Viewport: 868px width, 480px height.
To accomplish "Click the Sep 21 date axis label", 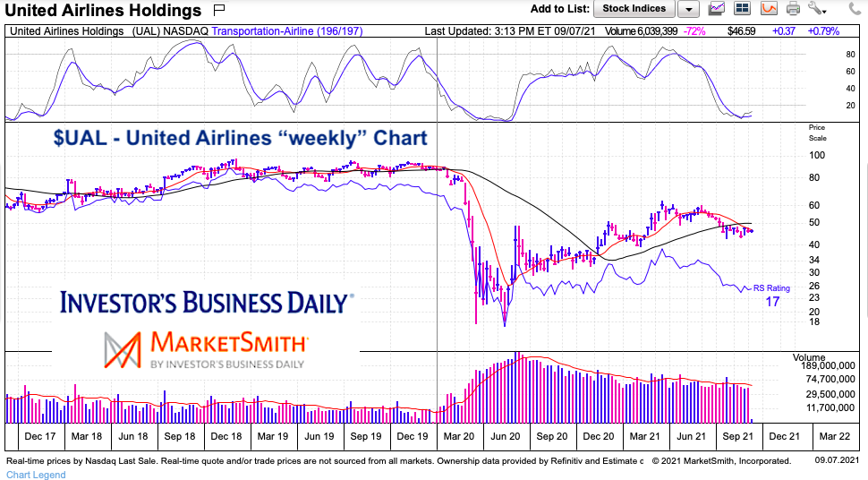I will coord(738,436).
